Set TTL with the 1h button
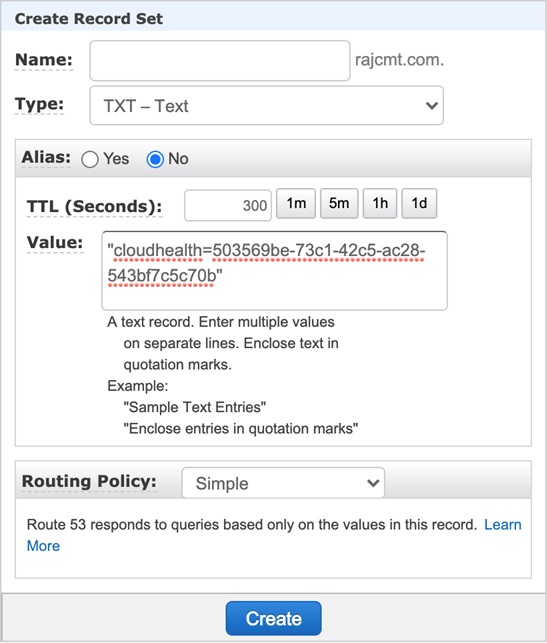This screenshot has height=643, width=547. tap(380, 203)
